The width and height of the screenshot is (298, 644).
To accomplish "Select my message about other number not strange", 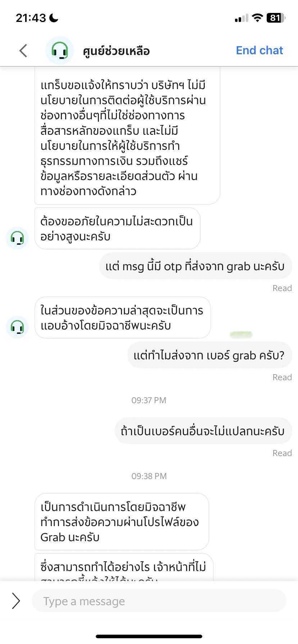I will [x=203, y=431].
